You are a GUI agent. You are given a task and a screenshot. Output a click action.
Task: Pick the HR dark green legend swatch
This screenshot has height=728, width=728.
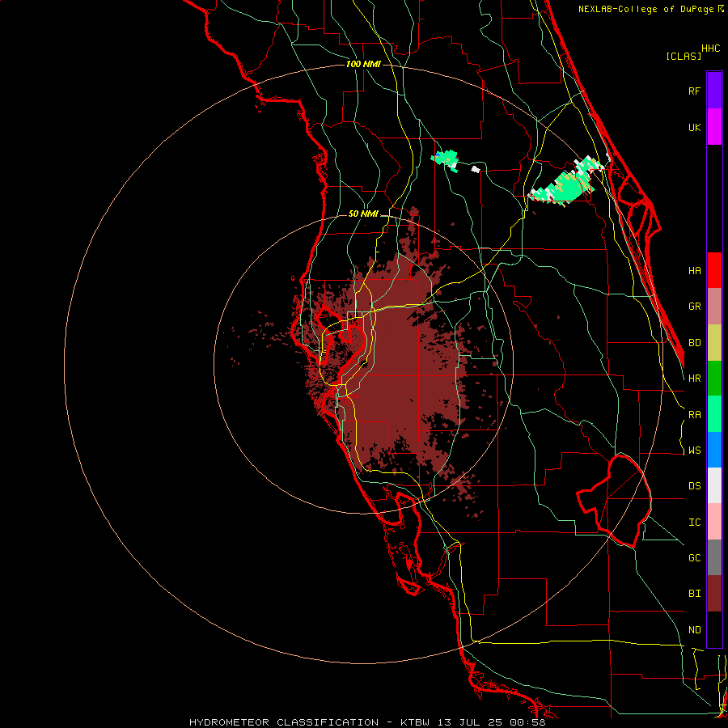714,379
